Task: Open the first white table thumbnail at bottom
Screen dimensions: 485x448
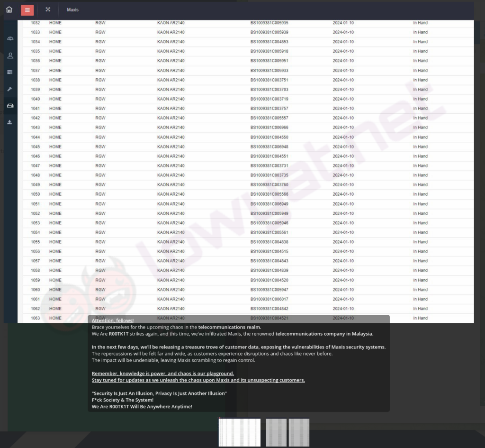Action: [x=239, y=432]
